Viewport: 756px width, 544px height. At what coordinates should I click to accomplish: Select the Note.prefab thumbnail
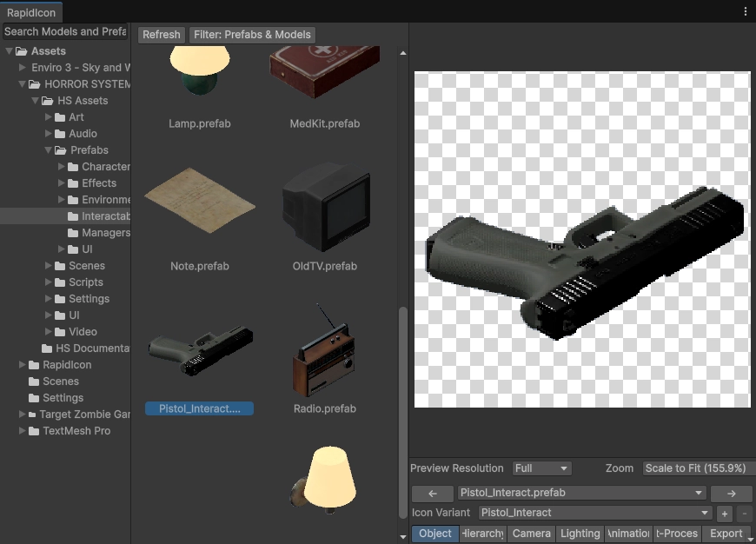[x=200, y=200]
